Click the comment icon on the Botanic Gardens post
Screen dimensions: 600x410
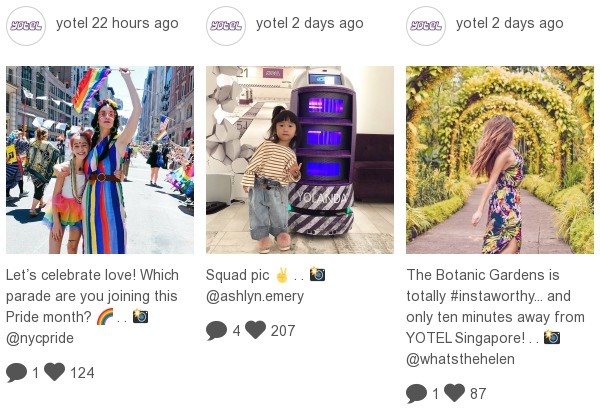click(x=416, y=393)
